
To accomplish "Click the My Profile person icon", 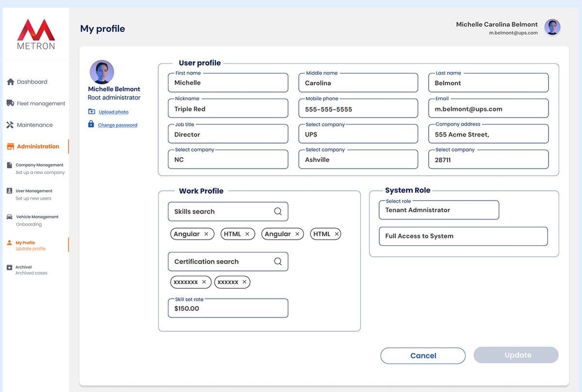I will 9,243.
